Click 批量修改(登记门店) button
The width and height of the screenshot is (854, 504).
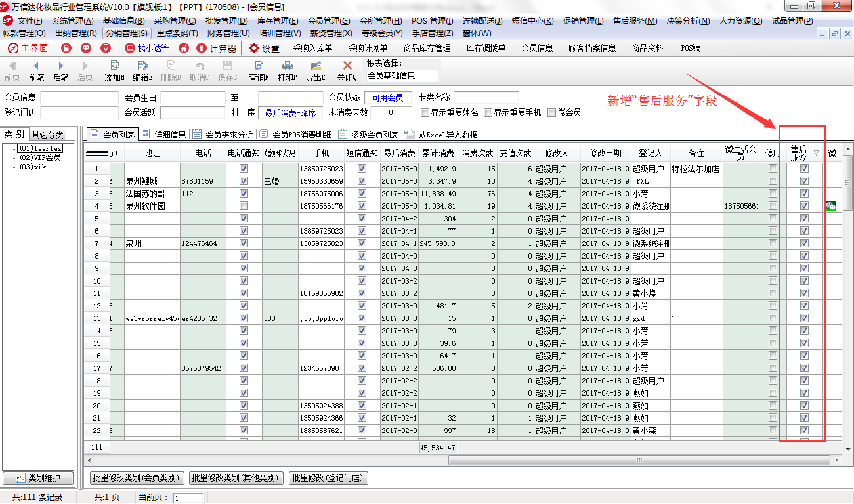pos(328,478)
